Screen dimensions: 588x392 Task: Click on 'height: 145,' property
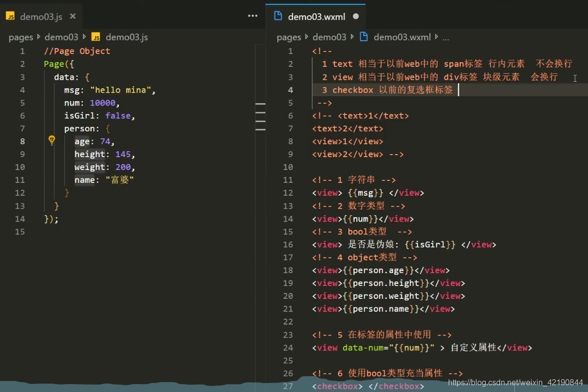(105, 154)
